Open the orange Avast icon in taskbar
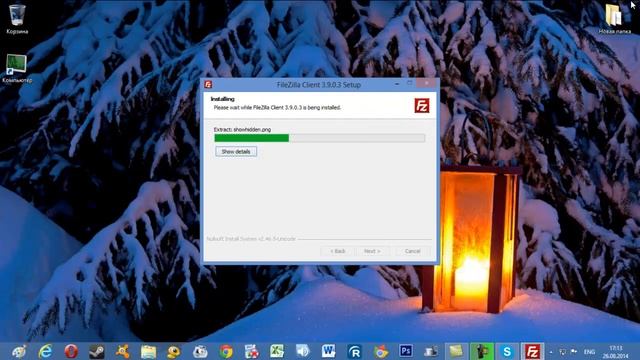Image resolution: width=640 pixels, height=360 pixels. tap(122, 351)
